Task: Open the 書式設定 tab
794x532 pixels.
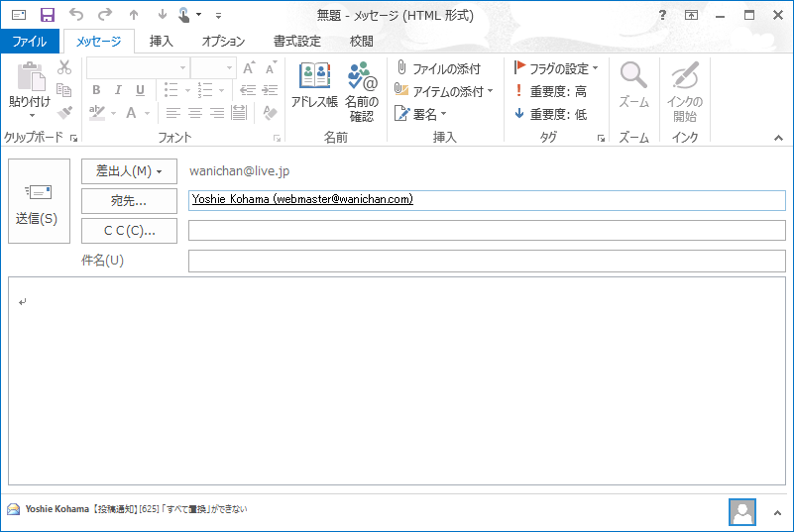Action: [297, 41]
